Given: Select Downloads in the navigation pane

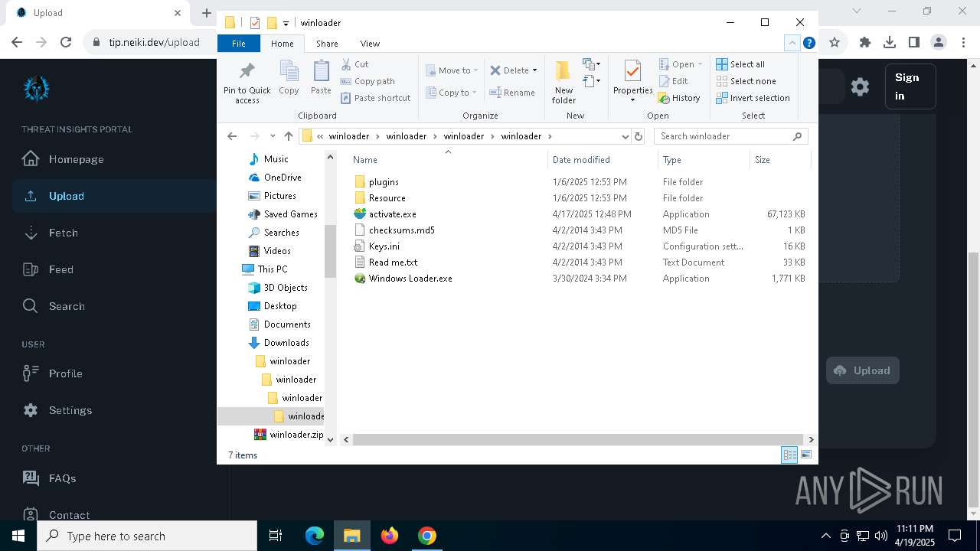Looking at the screenshot, I should tap(286, 343).
